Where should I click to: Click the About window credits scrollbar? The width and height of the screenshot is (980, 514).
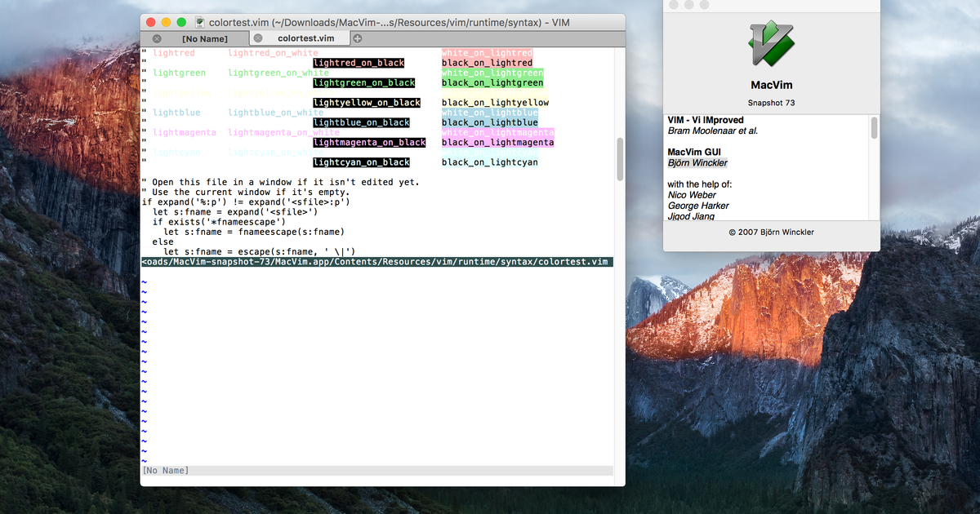point(874,128)
